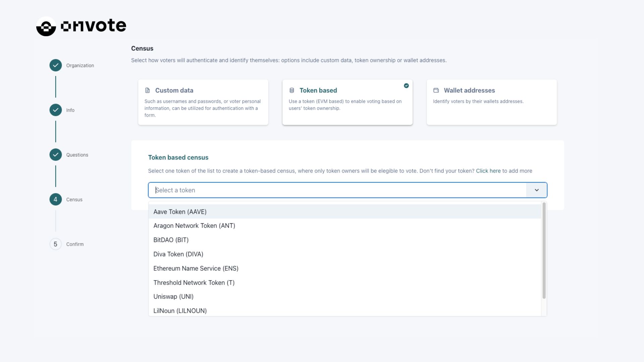
Task: Select LilNoun (LILNOUN) token option
Action: pos(345,310)
